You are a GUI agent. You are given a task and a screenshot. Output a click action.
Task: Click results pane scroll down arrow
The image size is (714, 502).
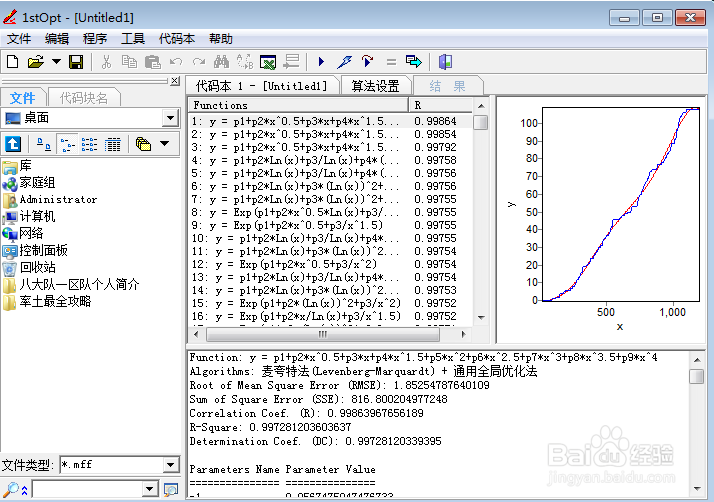[697, 489]
